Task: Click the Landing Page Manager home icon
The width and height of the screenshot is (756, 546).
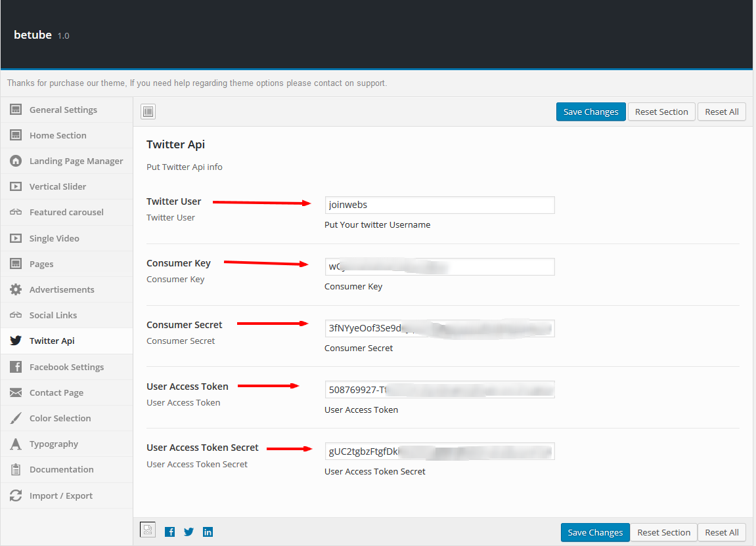Action: coord(16,161)
